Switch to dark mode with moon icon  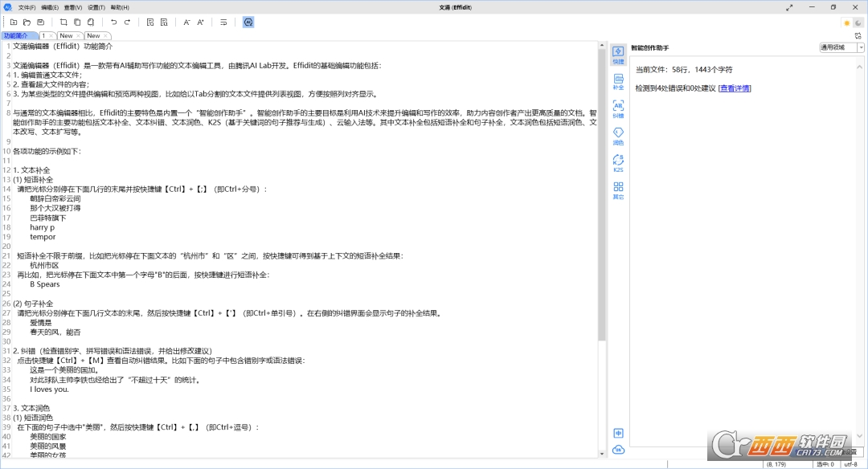click(858, 22)
